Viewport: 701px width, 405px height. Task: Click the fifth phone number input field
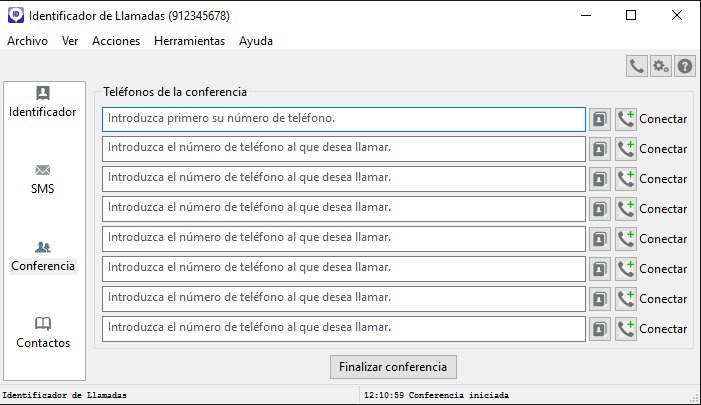[343, 239]
